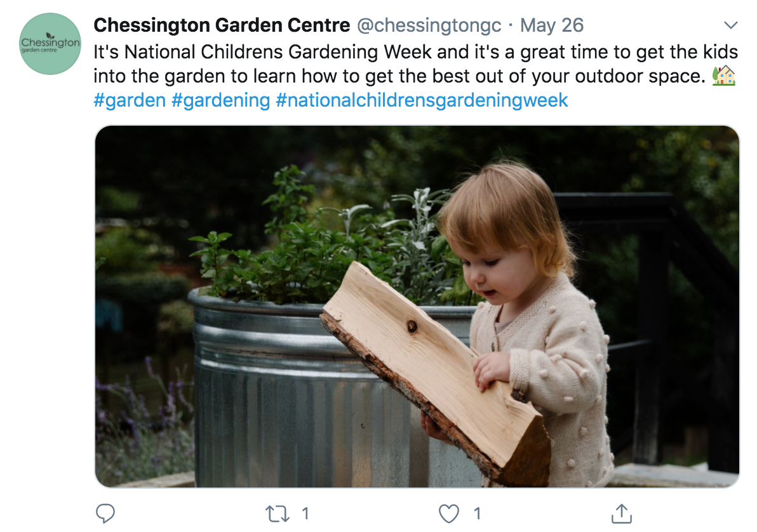Expand the tweet options chevron menu

pyautogui.click(x=731, y=25)
